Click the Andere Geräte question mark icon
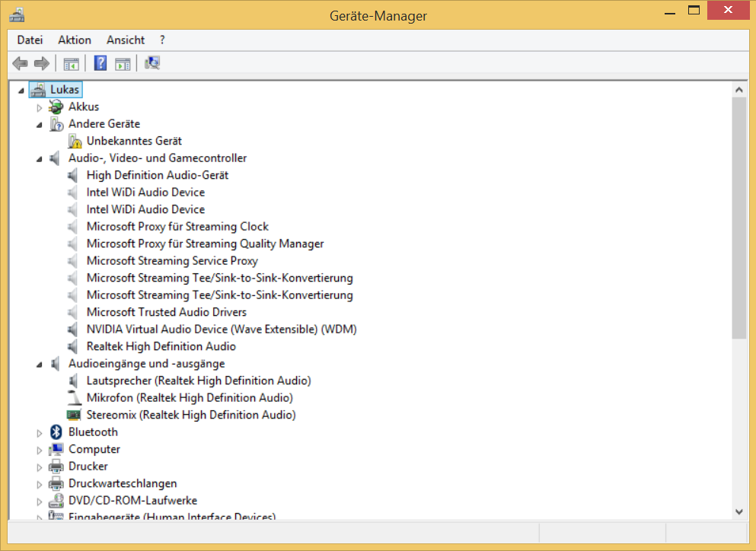 pos(56,124)
